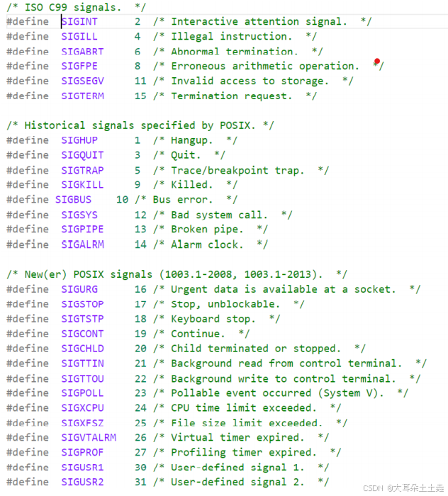
Task: Click the Profiling timer expired comment
Action: click(x=244, y=453)
